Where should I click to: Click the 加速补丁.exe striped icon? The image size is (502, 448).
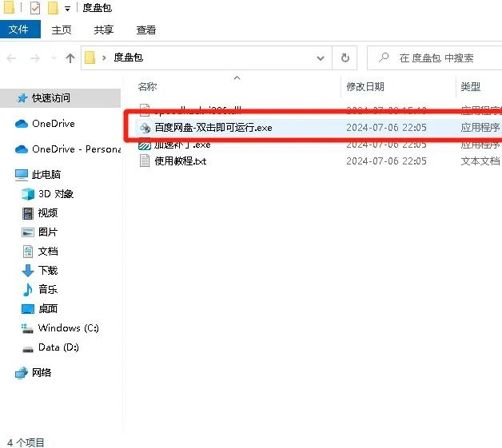click(145, 145)
